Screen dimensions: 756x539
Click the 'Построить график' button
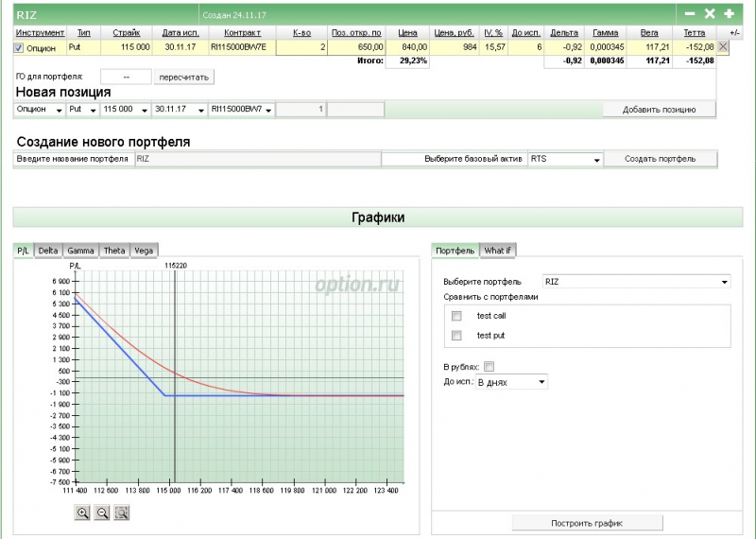[x=587, y=523]
